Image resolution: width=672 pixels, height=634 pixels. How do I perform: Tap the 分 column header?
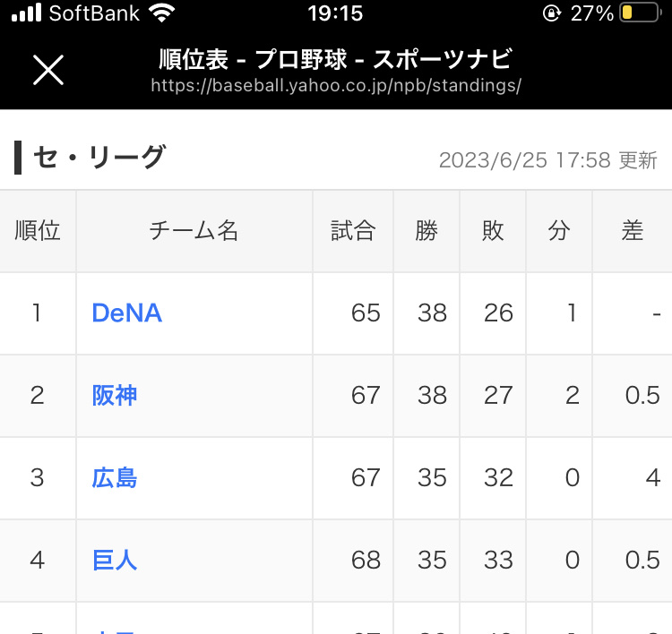(x=559, y=231)
